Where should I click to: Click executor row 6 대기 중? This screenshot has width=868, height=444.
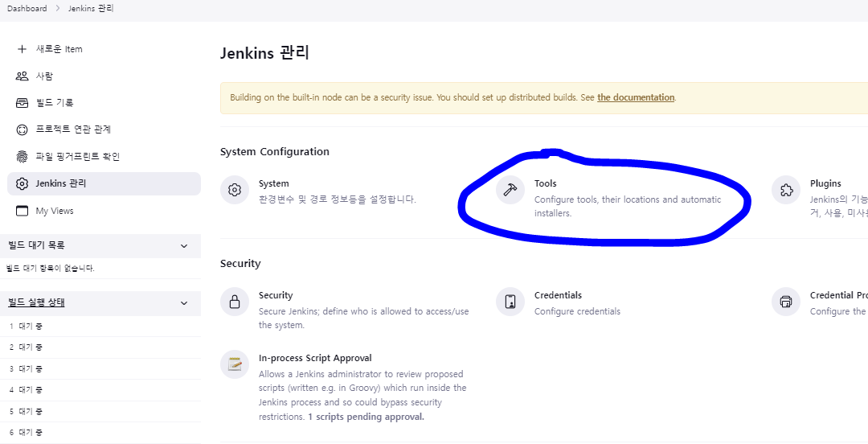(x=100, y=433)
